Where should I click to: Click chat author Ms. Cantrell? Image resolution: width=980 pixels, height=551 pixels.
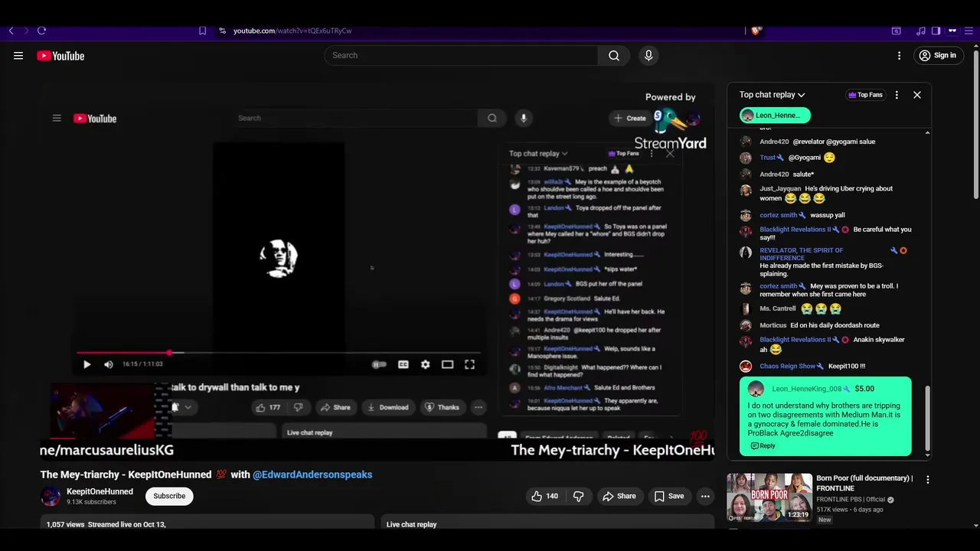pyautogui.click(x=778, y=308)
